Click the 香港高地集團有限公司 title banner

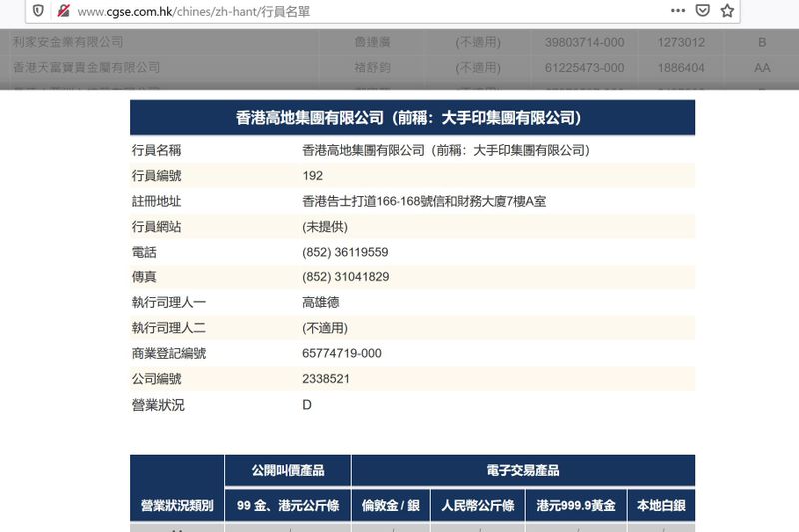click(412, 117)
